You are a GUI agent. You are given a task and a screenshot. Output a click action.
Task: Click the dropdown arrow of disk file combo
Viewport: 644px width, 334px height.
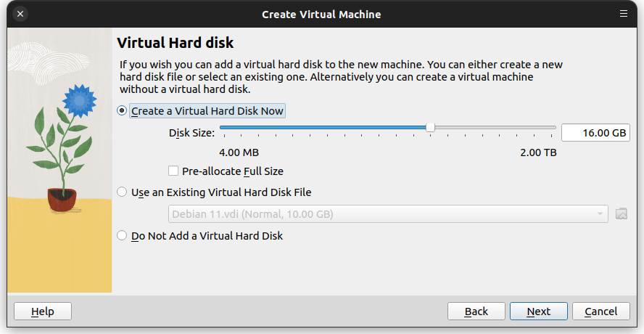pyautogui.click(x=600, y=214)
